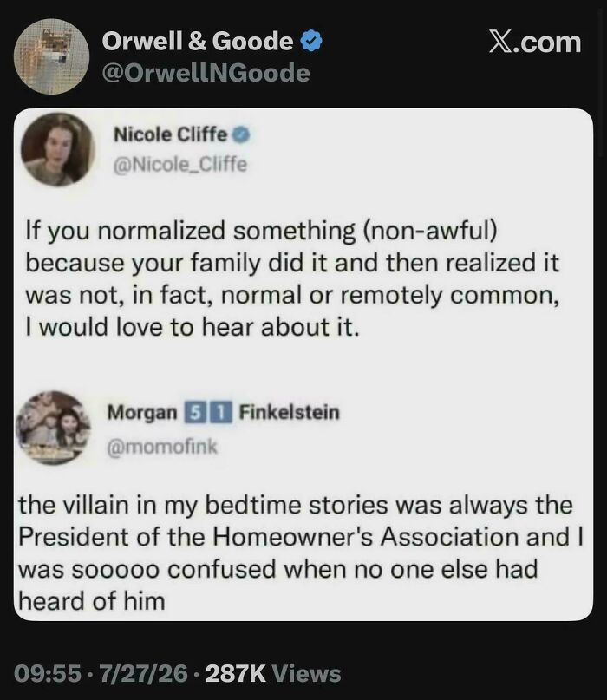Click the 7/27/26 post date

point(144,673)
